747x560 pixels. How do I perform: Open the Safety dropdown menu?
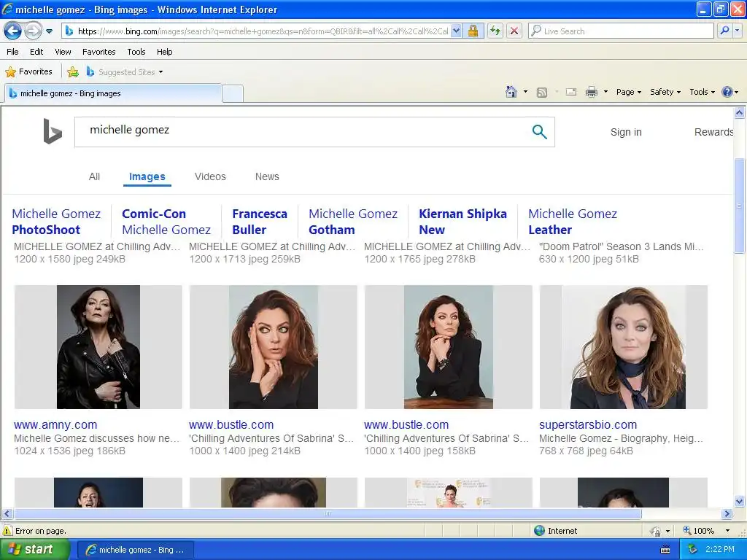pyautogui.click(x=665, y=92)
